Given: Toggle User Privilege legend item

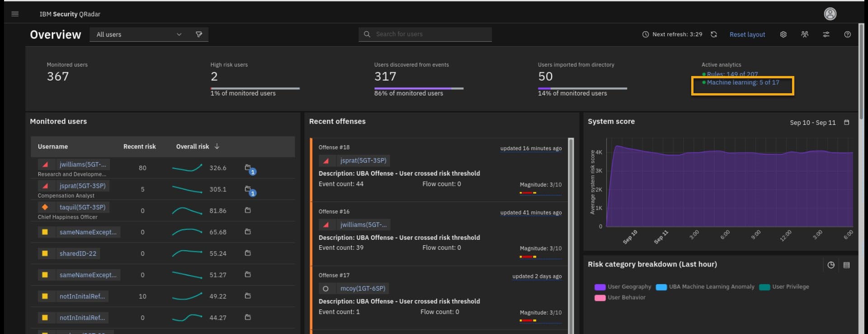Looking at the screenshot, I should click(x=784, y=287).
